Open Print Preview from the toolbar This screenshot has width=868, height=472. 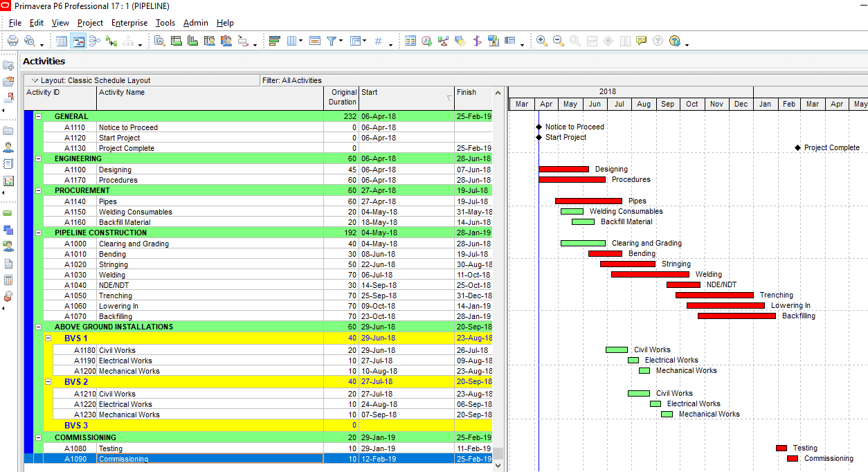[x=30, y=41]
